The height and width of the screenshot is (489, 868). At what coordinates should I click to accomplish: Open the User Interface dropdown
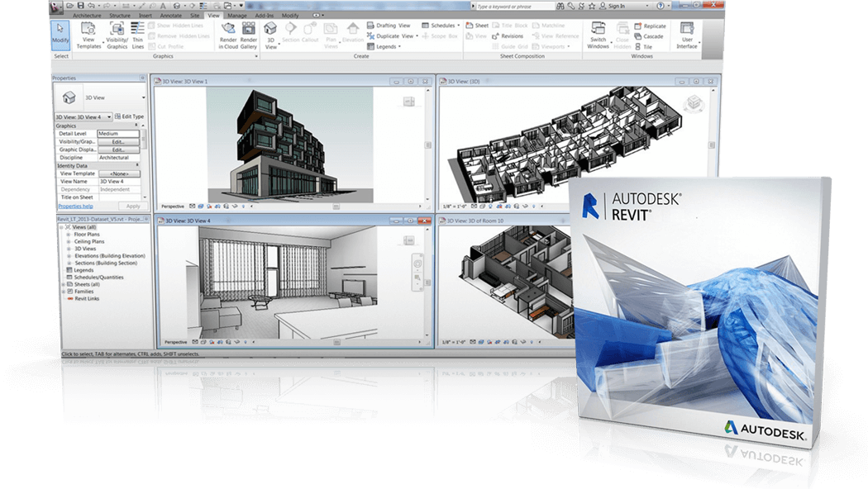click(687, 36)
